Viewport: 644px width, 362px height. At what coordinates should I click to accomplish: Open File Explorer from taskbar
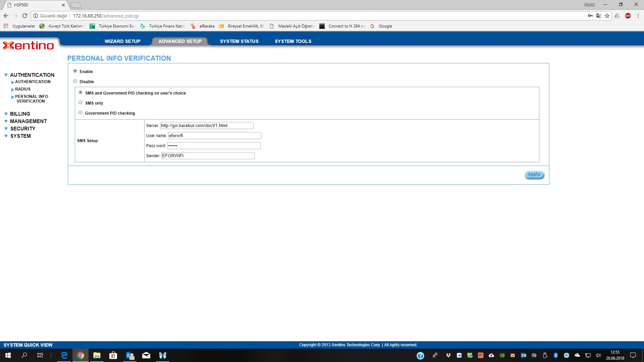pyautogui.click(x=97, y=355)
